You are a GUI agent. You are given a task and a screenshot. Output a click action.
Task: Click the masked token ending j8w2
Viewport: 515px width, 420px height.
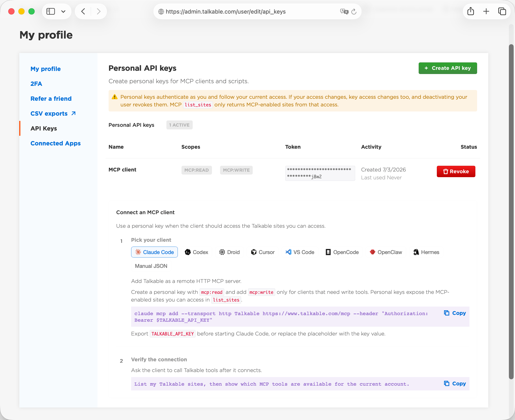coord(320,173)
